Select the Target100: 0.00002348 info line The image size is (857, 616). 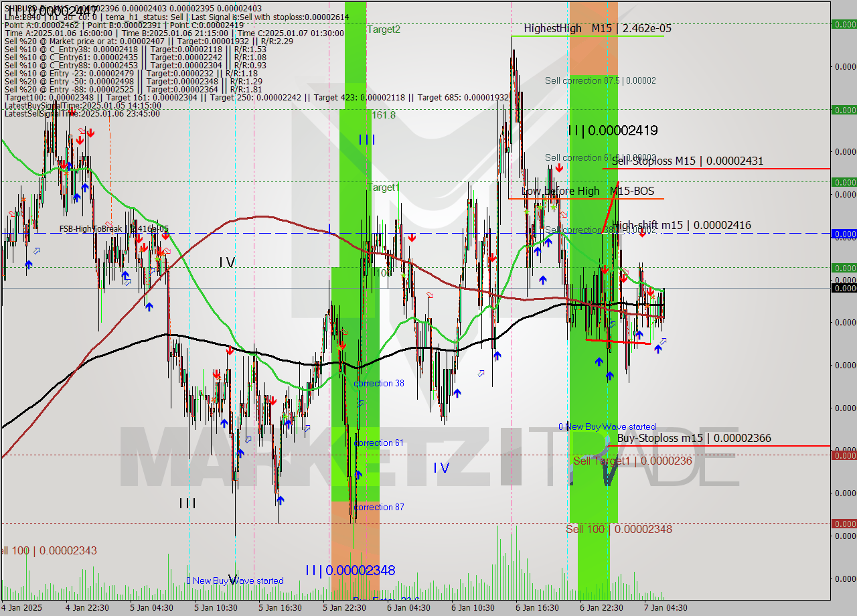256,98
